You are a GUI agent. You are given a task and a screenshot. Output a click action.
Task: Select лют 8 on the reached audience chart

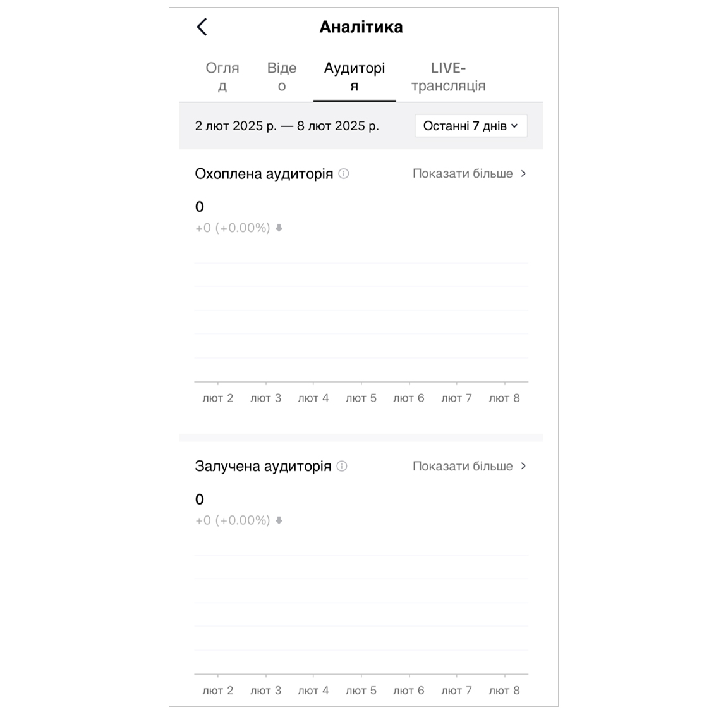[504, 398]
